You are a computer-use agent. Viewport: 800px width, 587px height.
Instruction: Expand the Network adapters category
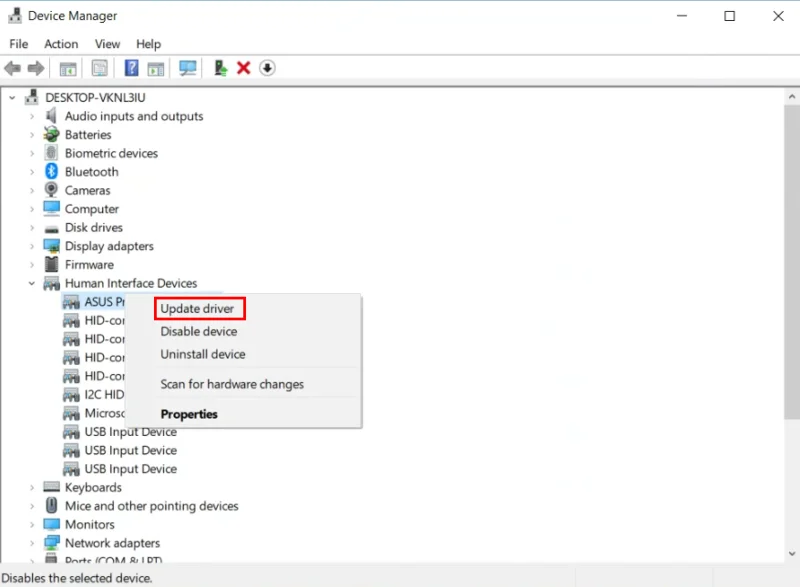coord(31,542)
